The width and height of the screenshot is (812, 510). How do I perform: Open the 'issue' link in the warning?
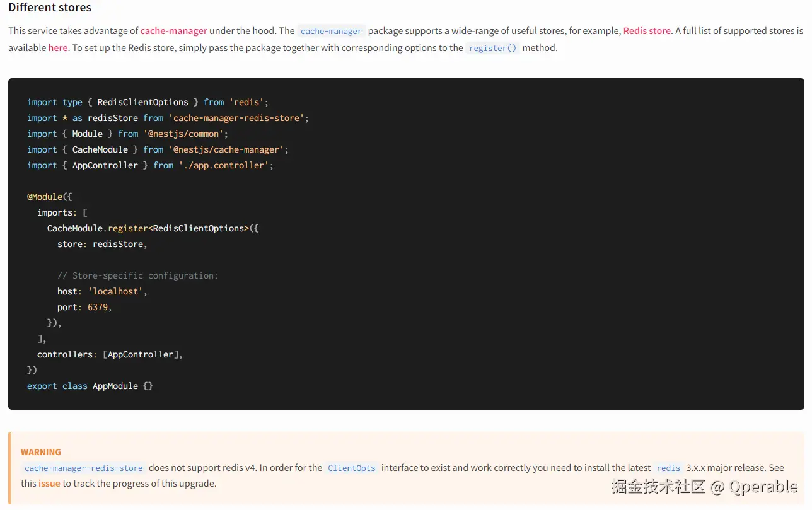[49, 484]
